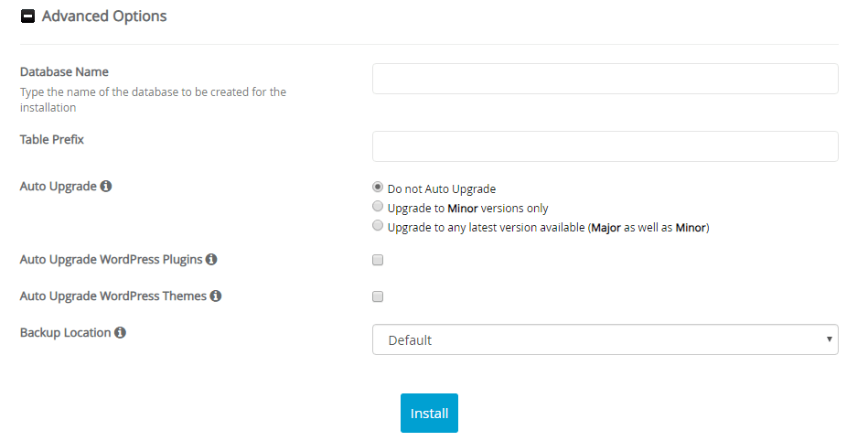This screenshot has width=868, height=441.
Task: Click into the Table Prefix input box
Action: click(x=605, y=146)
